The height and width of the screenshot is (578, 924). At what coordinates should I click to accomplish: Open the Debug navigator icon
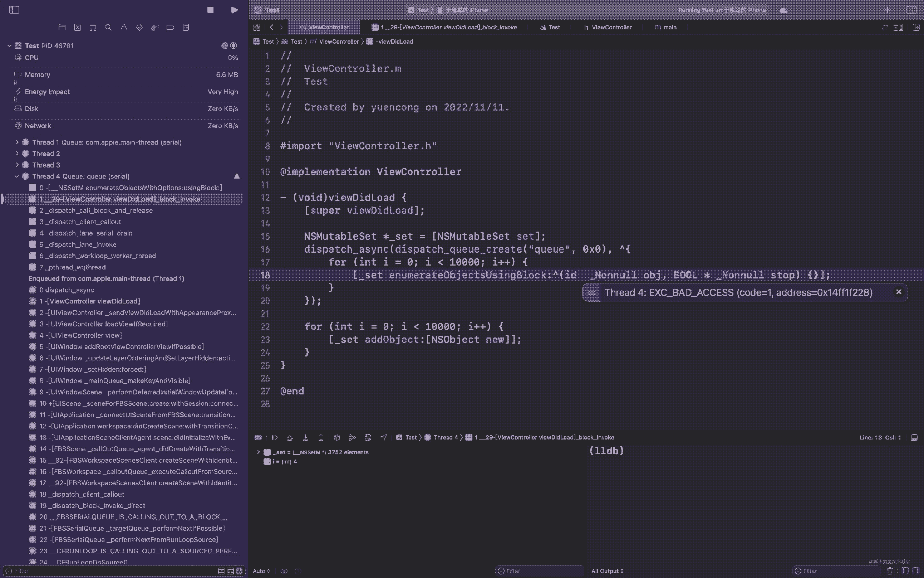point(154,27)
